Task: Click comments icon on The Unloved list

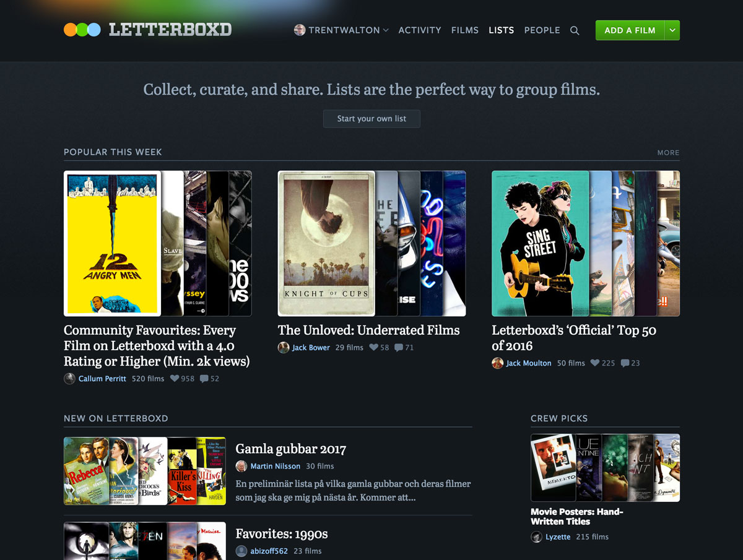Action: [x=399, y=348]
